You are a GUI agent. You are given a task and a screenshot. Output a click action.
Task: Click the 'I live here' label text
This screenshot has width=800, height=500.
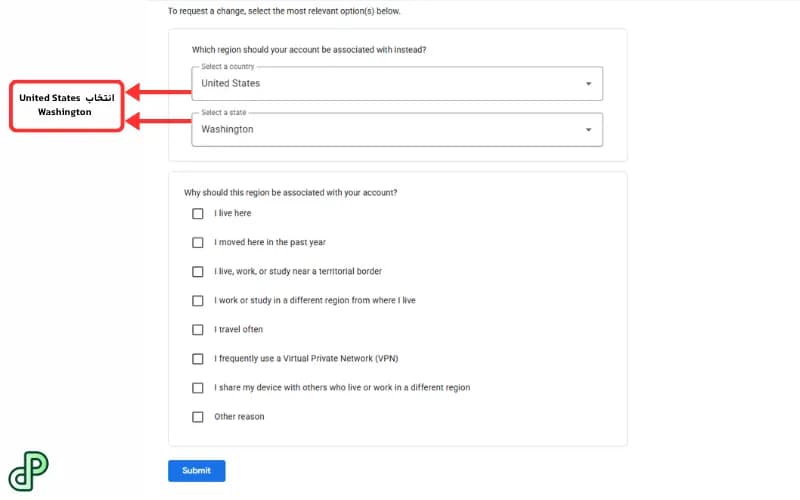point(233,213)
